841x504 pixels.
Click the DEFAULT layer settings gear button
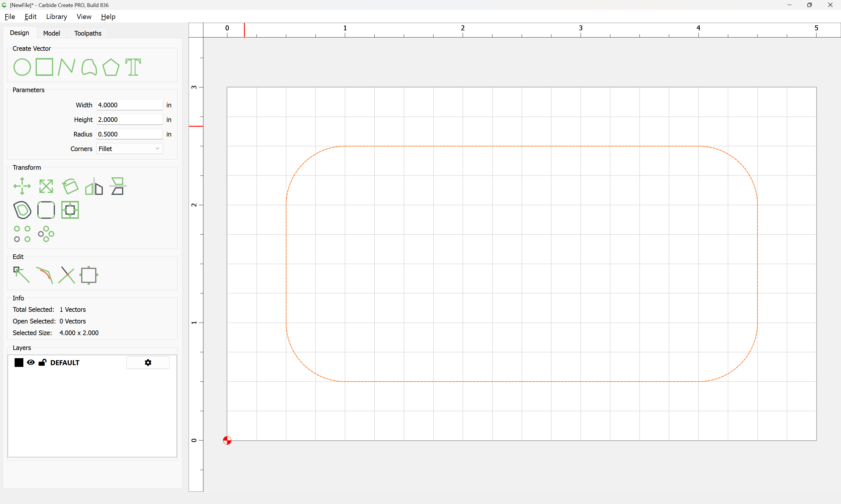[148, 362]
